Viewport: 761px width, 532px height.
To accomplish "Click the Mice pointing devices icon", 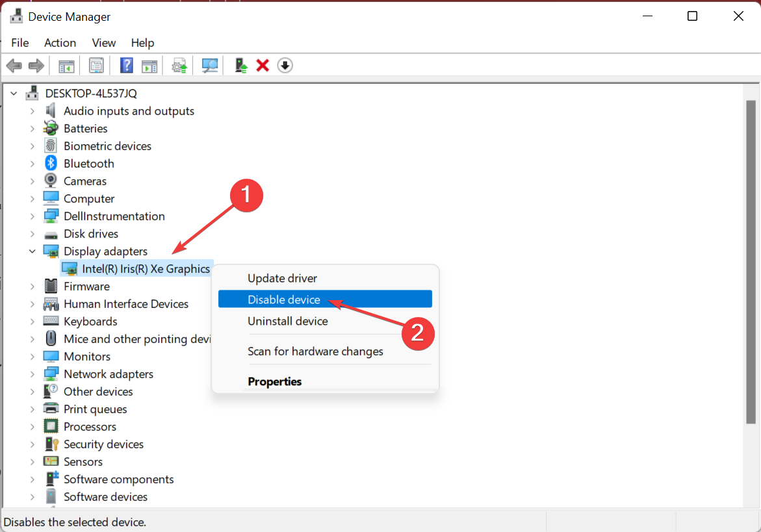I will coord(51,338).
